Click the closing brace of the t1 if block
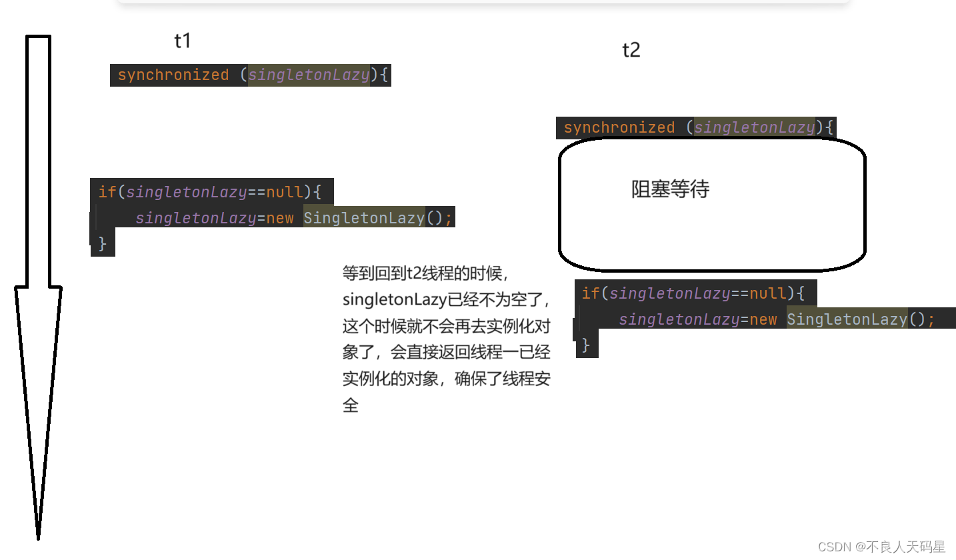 (x=103, y=243)
